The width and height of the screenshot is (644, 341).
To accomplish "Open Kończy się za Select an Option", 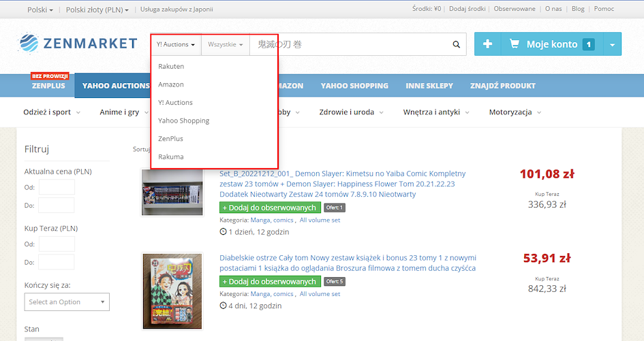I will click(67, 302).
